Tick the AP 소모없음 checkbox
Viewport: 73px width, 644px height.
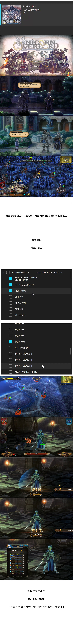pos(11,315)
